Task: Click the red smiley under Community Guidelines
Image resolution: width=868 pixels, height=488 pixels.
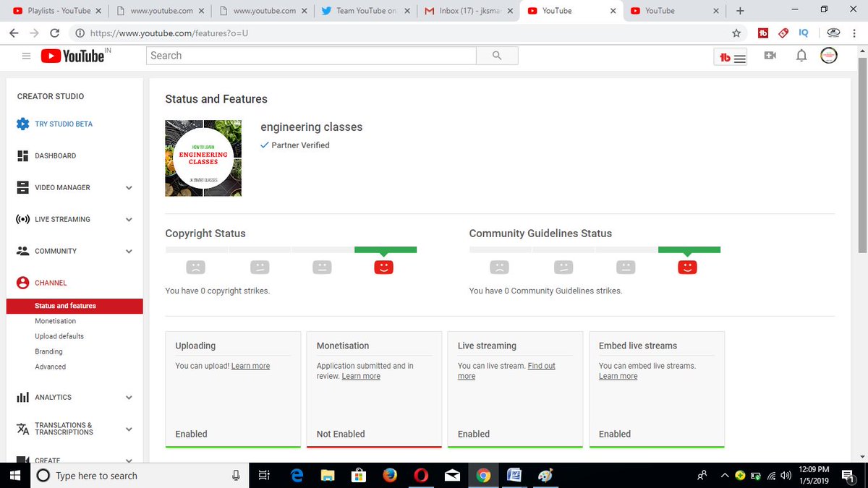Action: (x=687, y=267)
